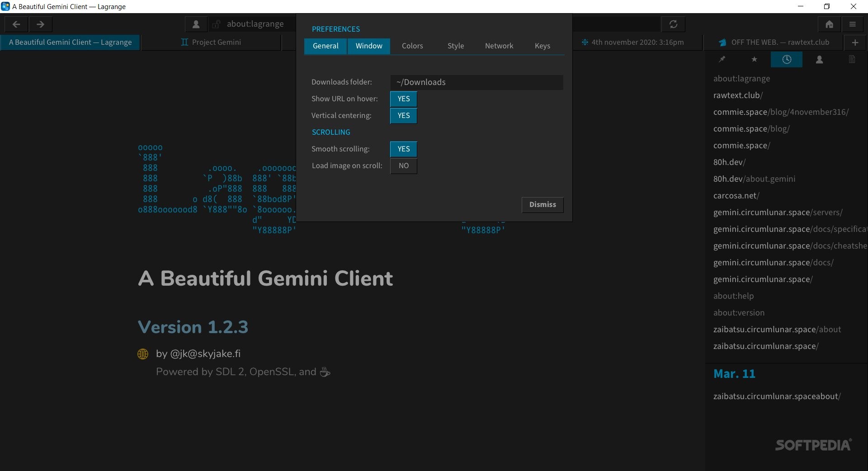
Task: Show page outline with the document icon
Action: coord(852,59)
